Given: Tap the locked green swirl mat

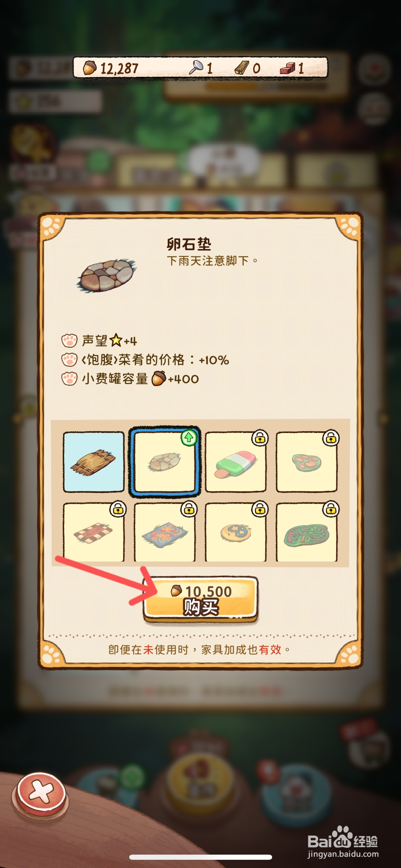Looking at the screenshot, I should [307, 532].
